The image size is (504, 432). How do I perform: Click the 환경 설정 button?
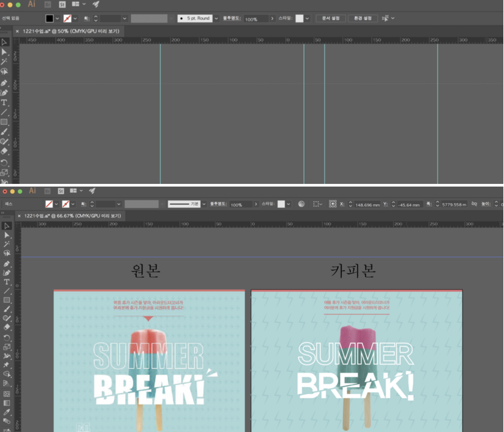(x=363, y=18)
